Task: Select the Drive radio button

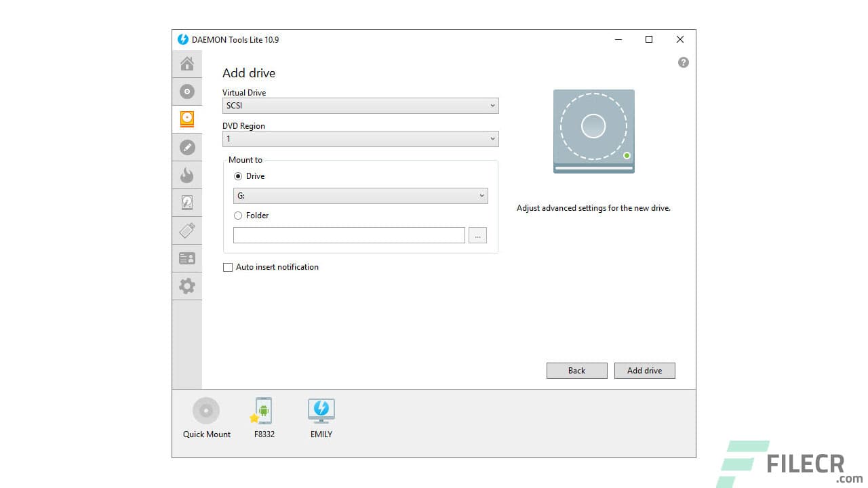Action: point(238,176)
